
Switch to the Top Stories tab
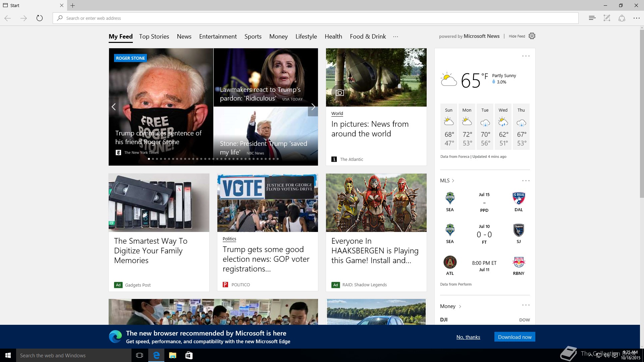pyautogui.click(x=154, y=37)
